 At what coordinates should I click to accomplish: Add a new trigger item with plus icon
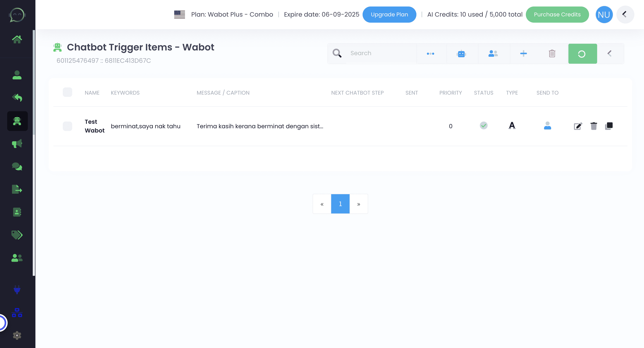pyautogui.click(x=523, y=54)
